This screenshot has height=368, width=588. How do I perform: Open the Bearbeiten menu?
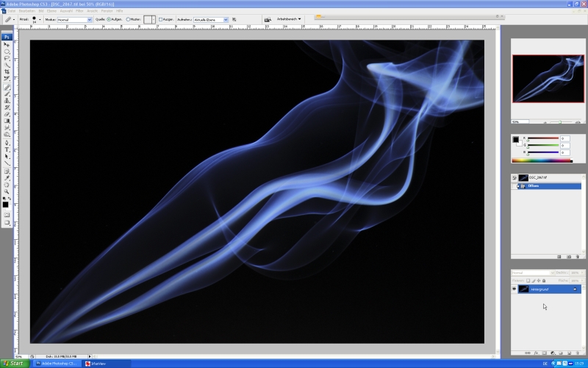click(27, 11)
